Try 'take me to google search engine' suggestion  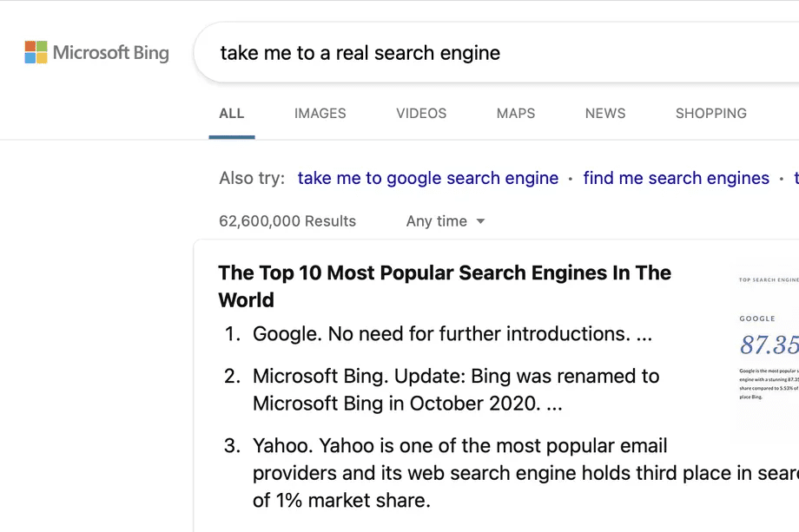click(x=428, y=178)
